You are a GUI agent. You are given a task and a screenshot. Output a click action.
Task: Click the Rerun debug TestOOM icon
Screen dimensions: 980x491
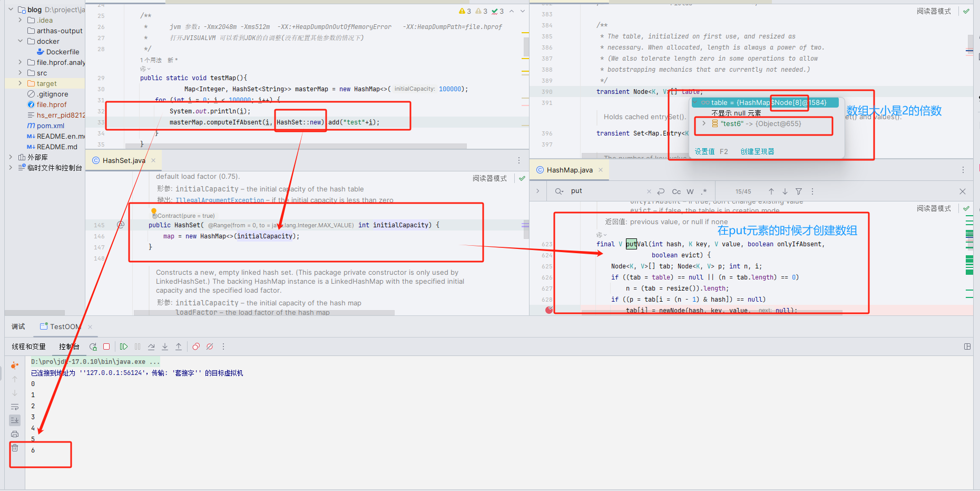click(93, 346)
